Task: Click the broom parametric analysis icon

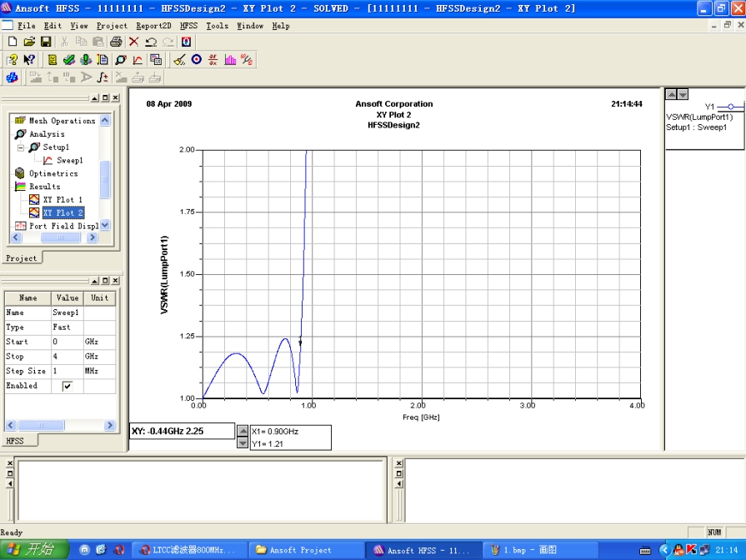Action: 179,60
